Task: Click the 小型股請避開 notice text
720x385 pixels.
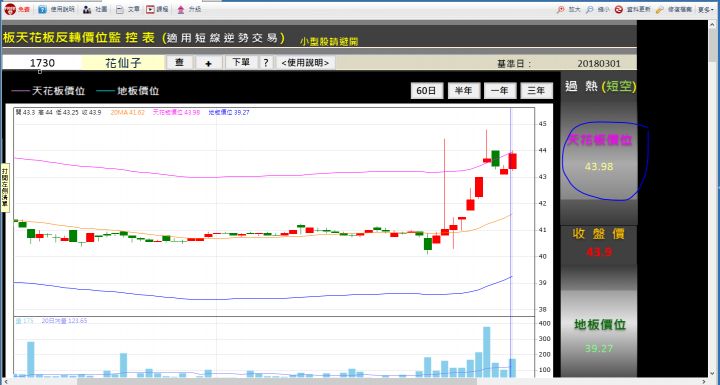Action: pos(329,42)
